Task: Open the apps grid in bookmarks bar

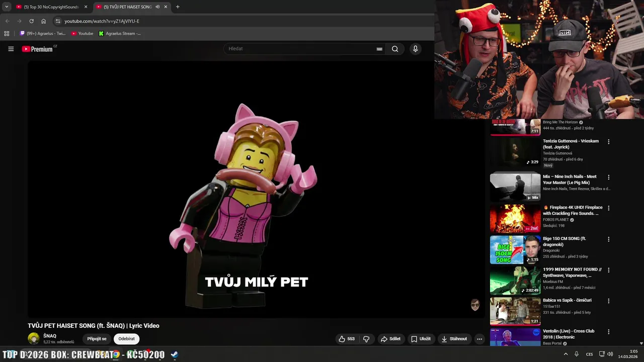Action: pos(7,34)
